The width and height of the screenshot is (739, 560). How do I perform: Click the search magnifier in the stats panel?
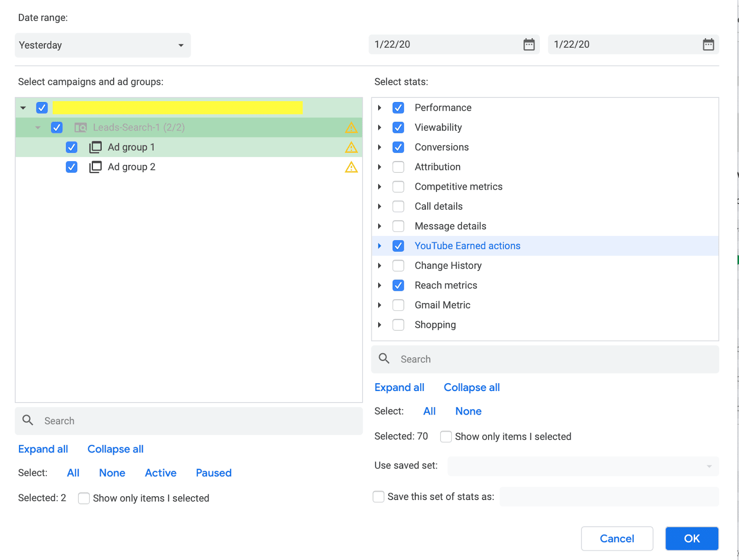pyautogui.click(x=384, y=359)
